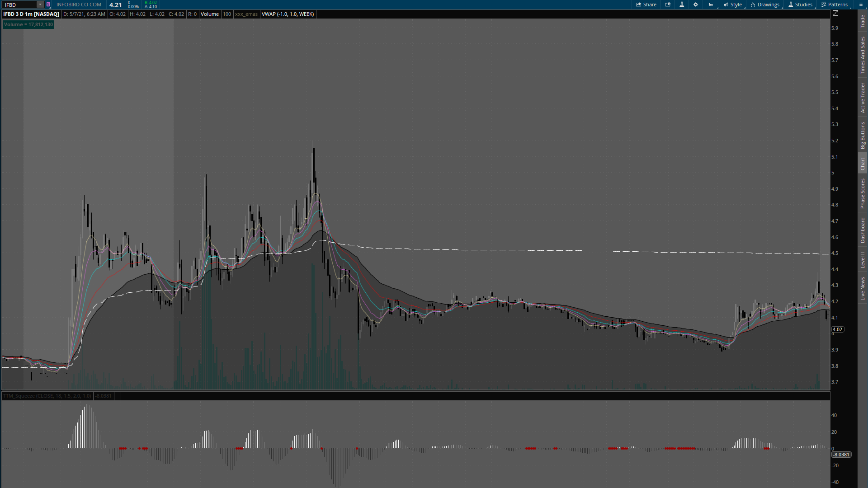Switch to the Trade side tab
868x488 pixels.
(863, 21)
